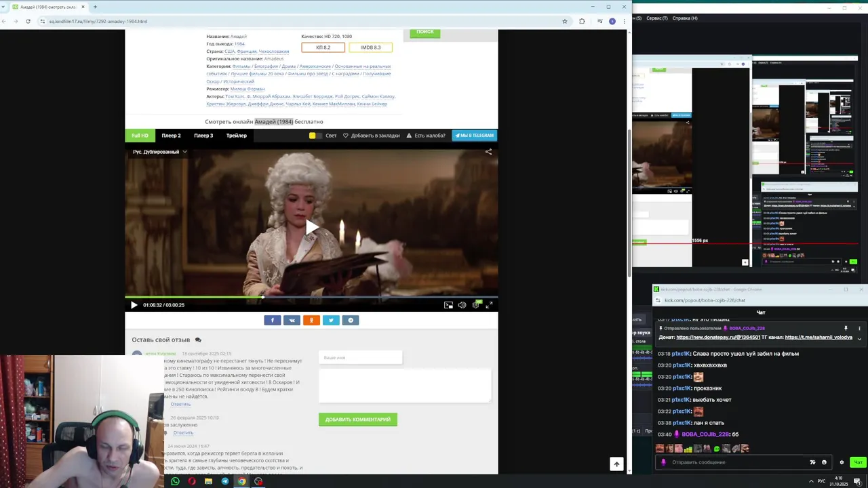Click the IMDB 8.3 rating box

(x=370, y=47)
